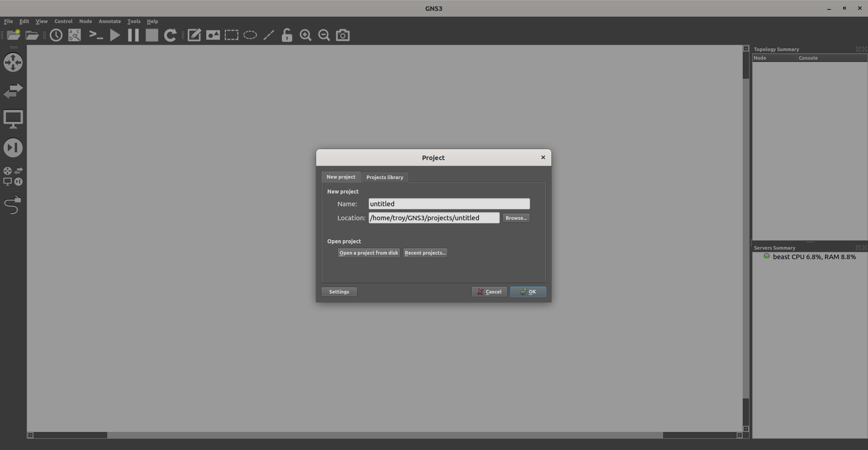868x450 pixels.
Task: Browse switches in device sidebar
Action: (x=13, y=91)
